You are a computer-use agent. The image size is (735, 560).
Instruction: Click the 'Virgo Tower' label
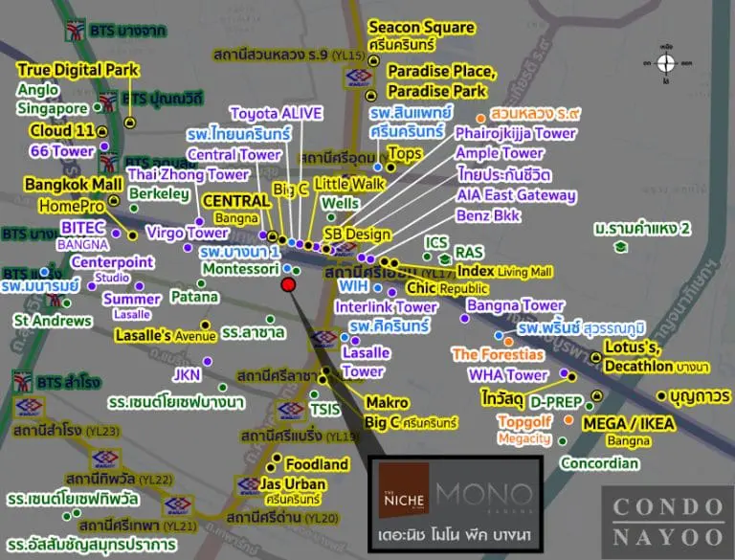point(187,233)
